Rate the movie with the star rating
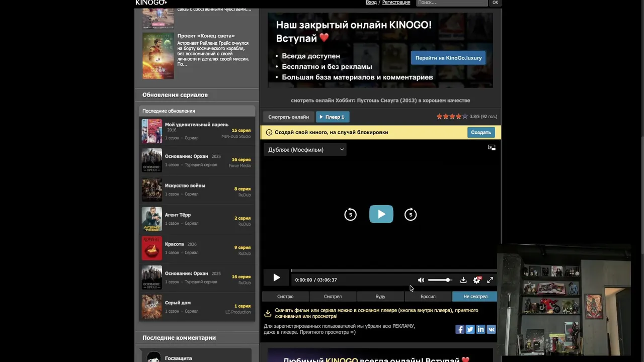Screen dimensions: 644x362 click(452, 116)
